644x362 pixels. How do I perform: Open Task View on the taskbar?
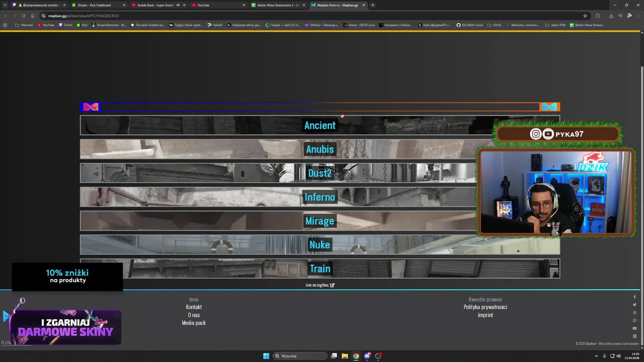pyautogui.click(x=334, y=356)
